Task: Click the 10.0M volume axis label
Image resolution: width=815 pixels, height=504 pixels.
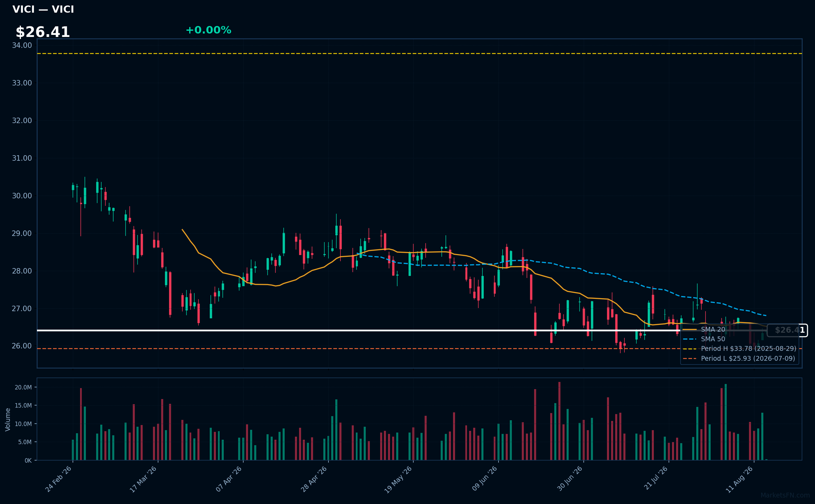Action: pos(23,424)
